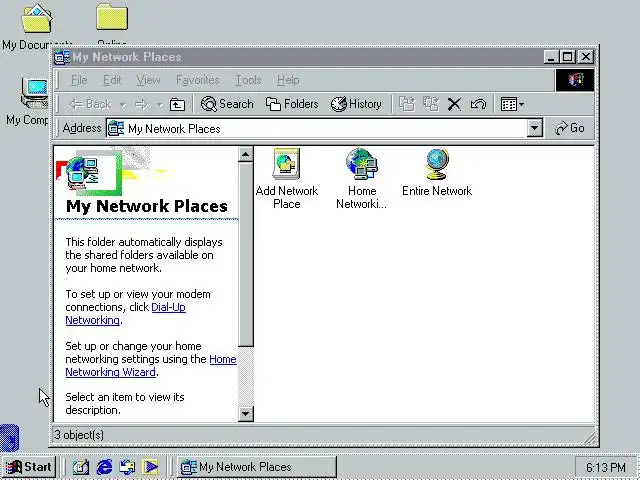This screenshot has height=480, width=640.
Task: Open the Help menu
Action: (288, 80)
